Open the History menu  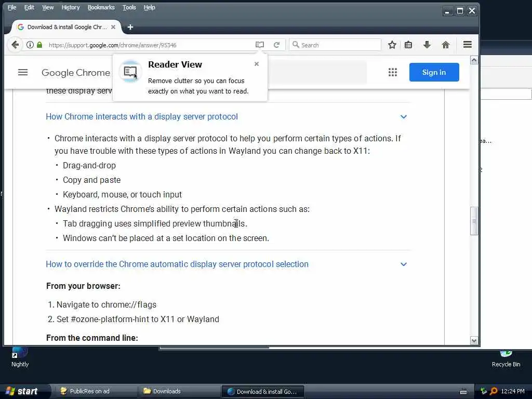click(71, 7)
